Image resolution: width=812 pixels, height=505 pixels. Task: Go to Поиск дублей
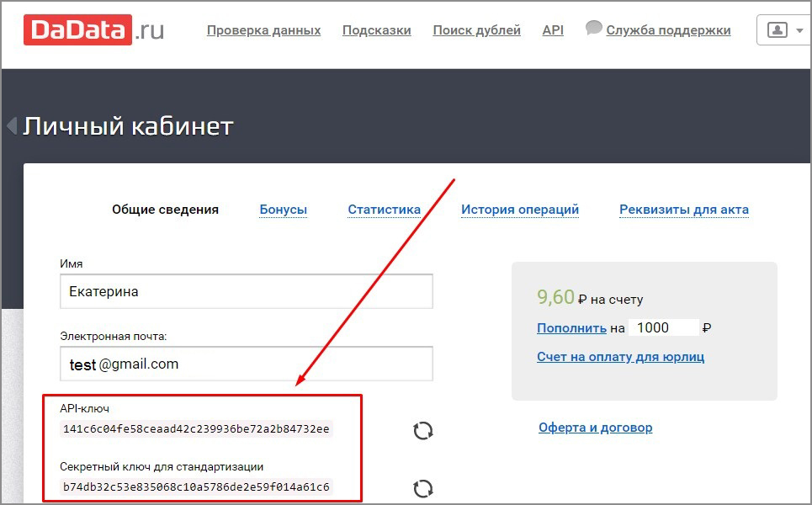(x=476, y=29)
